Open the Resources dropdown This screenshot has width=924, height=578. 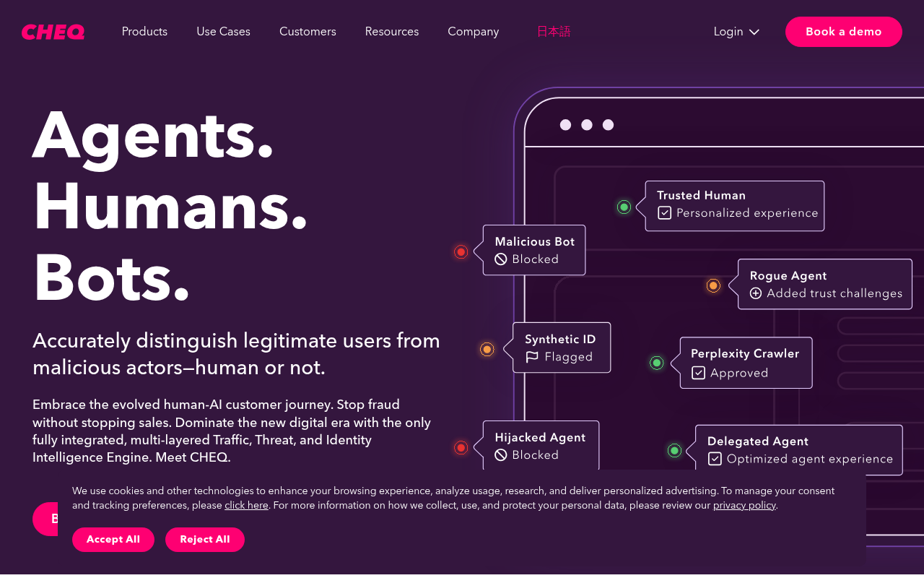pos(392,32)
